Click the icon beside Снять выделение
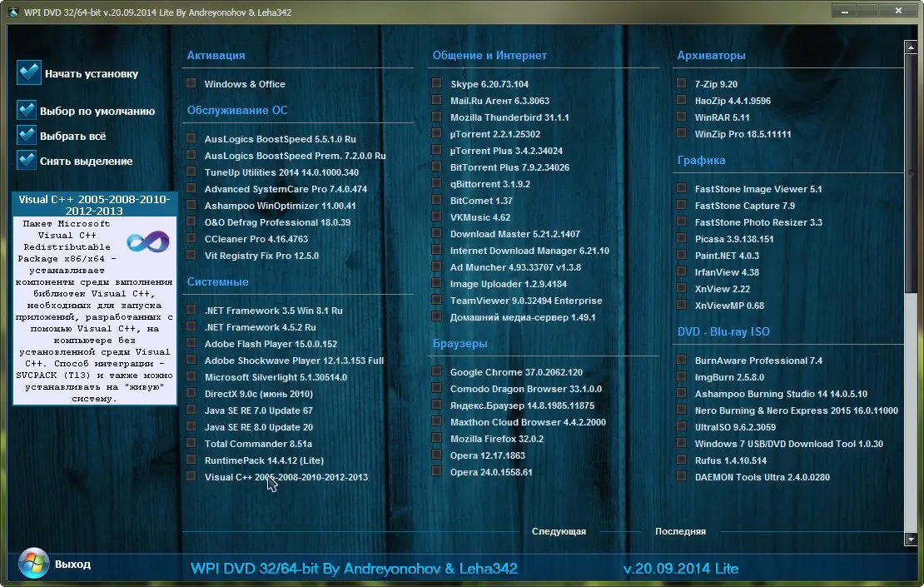The height and width of the screenshot is (587, 924). (x=28, y=161)
